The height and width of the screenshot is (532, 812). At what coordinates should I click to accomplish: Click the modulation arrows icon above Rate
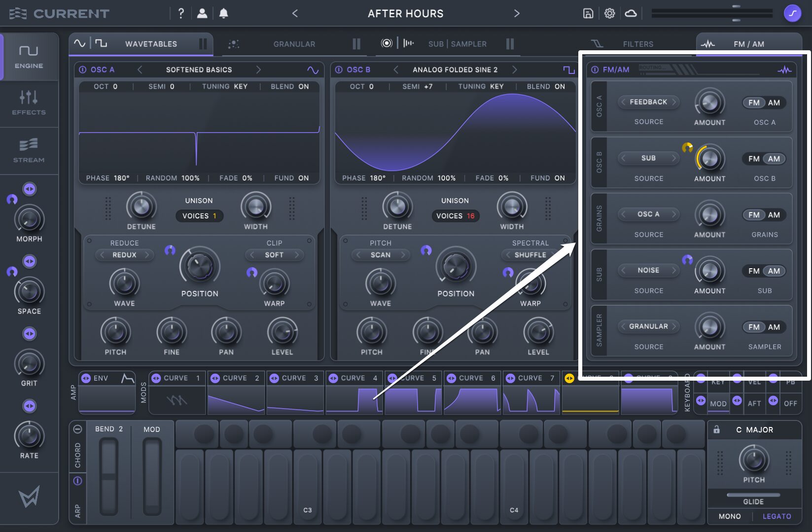[x=30, y=406]
